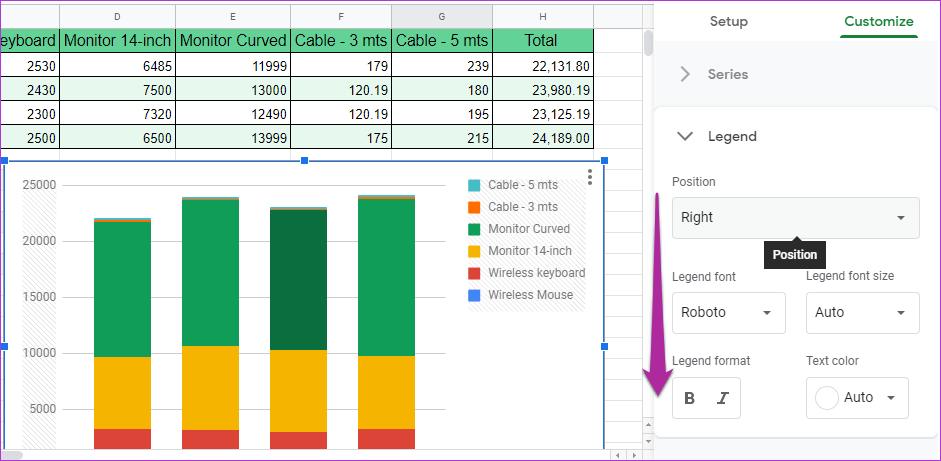The height and width of the screenshot is (461, 941).
Task: Click the horizontal scrollbar right arrow
Action: click(632, 455)
